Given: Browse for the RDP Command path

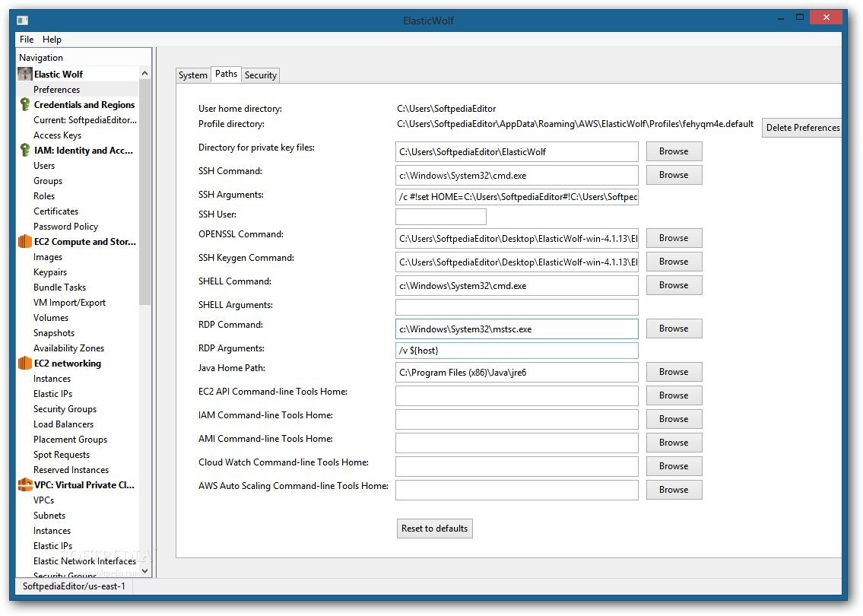Looking at the screenshot, I should pos(674,329).
